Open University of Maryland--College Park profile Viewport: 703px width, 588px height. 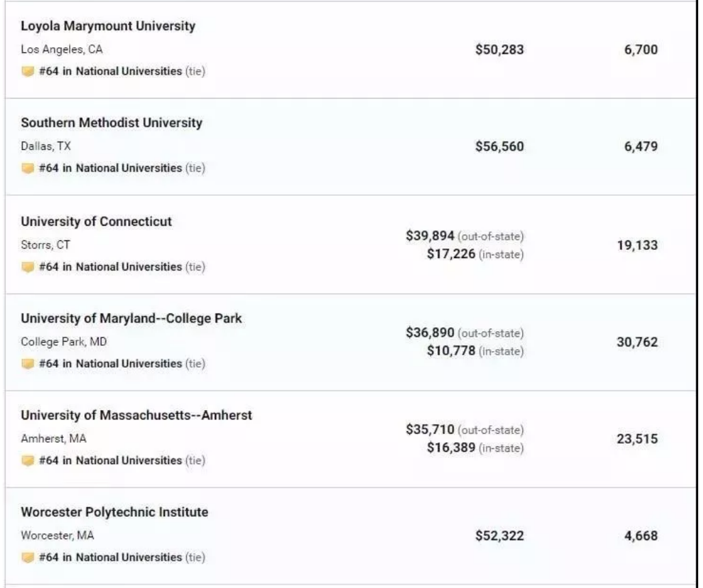click(x=131, y=318)
